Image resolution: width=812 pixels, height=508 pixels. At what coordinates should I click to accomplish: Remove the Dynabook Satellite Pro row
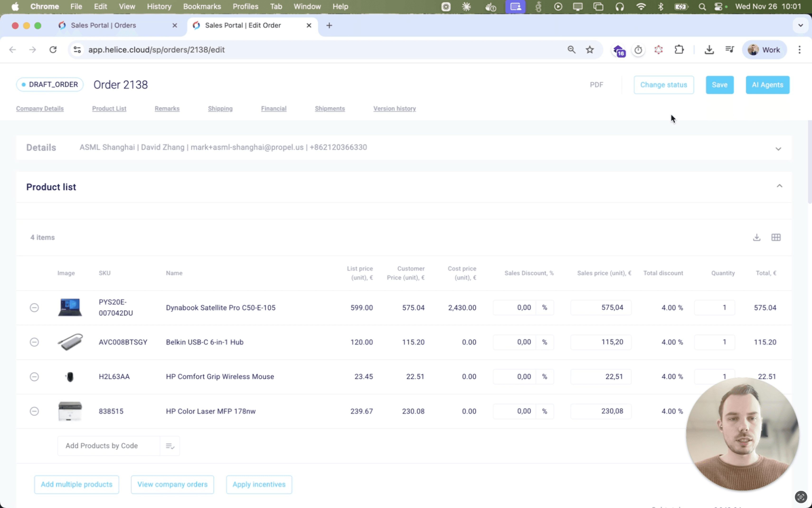[34, 307]
